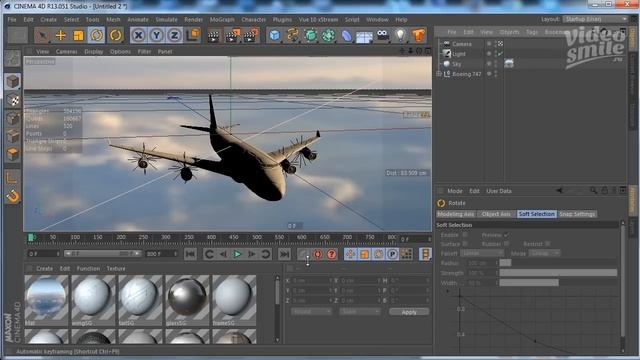This screenshot has width=640, height=360.
Task: Adjust the Radius slider
Action: pos(558,263)
